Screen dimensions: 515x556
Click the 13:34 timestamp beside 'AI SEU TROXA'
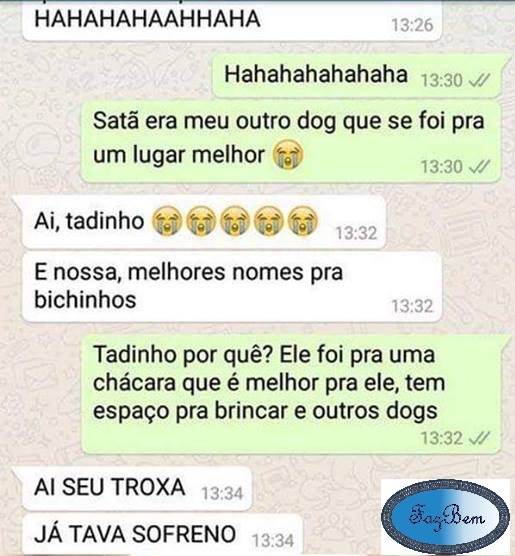tap(222, 493)
